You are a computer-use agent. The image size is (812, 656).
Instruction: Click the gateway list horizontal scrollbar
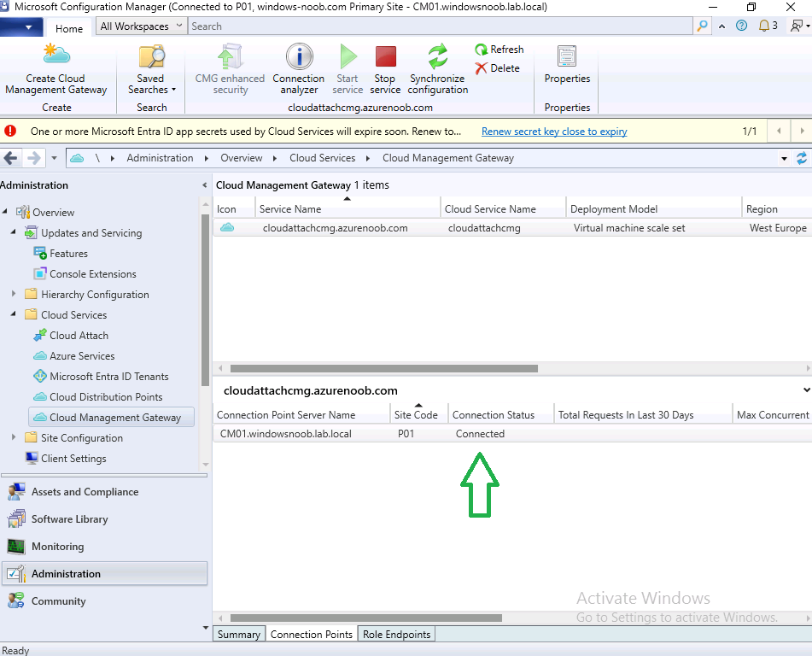(383, 368)
